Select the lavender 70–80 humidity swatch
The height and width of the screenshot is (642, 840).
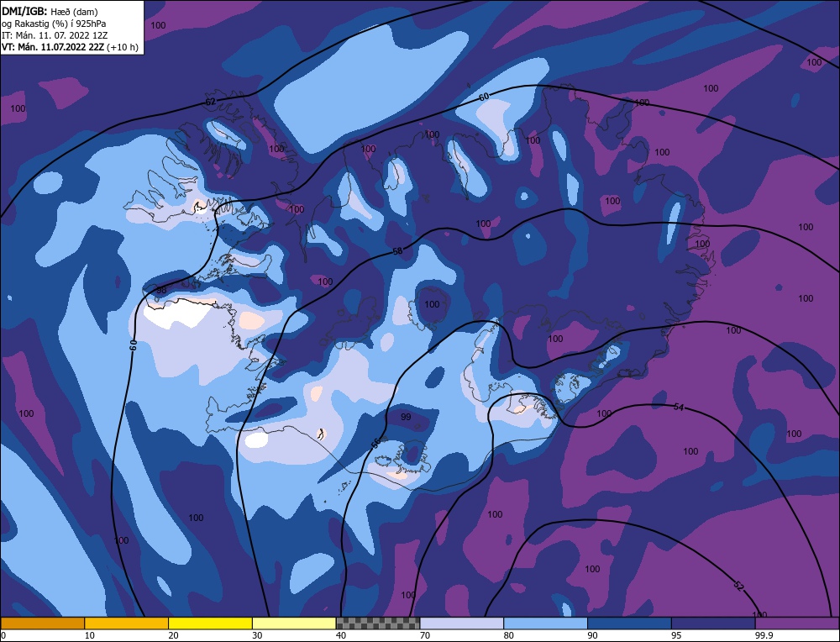(462, 623)
